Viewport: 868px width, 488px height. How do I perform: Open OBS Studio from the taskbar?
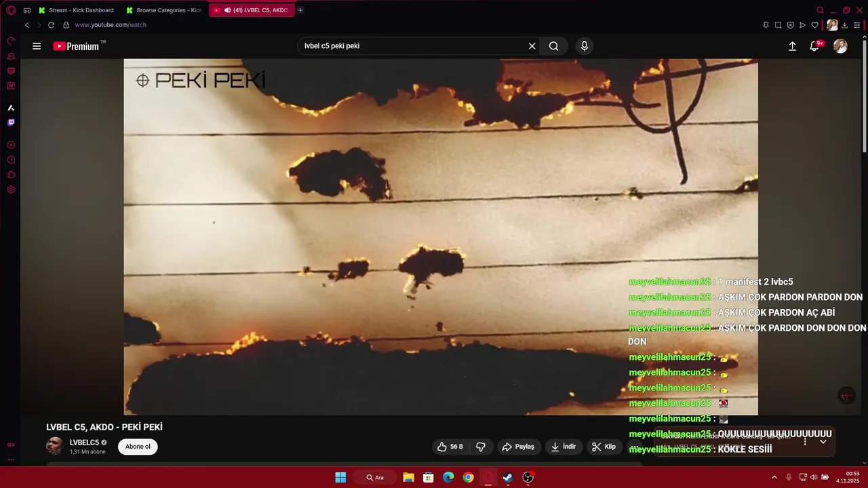coord(528,477)
